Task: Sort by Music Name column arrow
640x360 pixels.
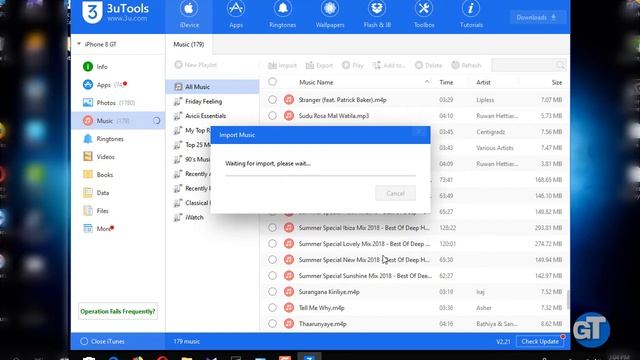Action: click(x=427, y=82)
